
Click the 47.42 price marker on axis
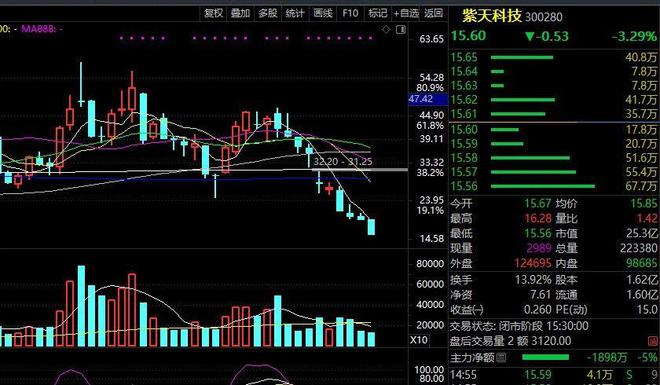click(x=428, y=99)
